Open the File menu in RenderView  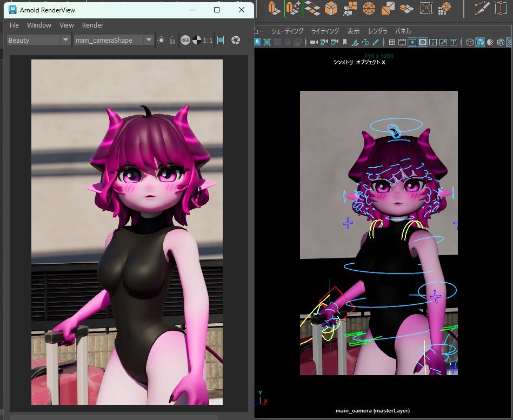click(14, 25)
